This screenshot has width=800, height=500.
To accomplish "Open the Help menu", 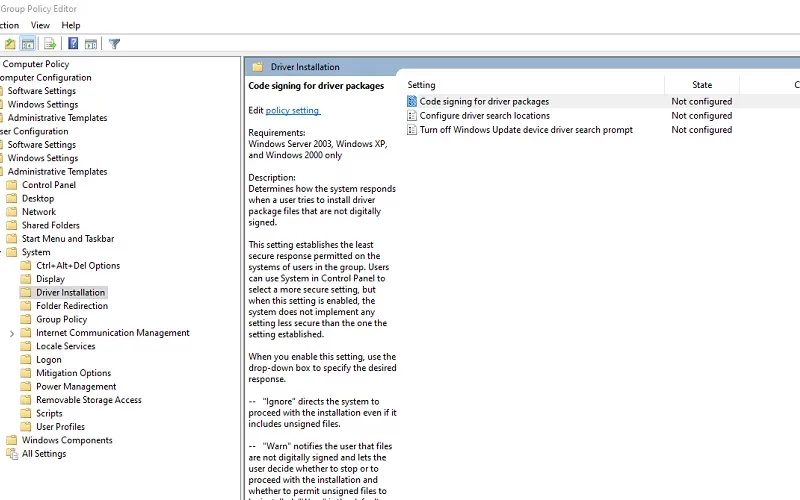I will point(70,25).
